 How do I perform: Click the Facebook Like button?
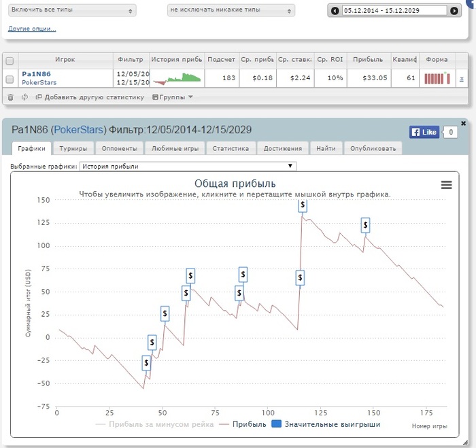424,132
